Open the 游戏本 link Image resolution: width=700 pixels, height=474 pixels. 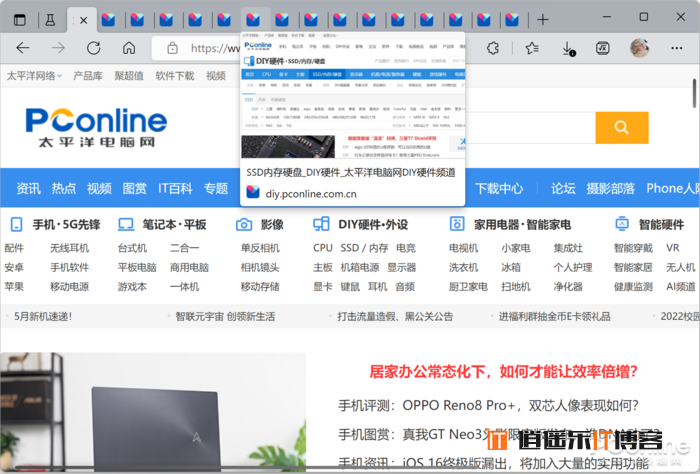click(132, 287)
